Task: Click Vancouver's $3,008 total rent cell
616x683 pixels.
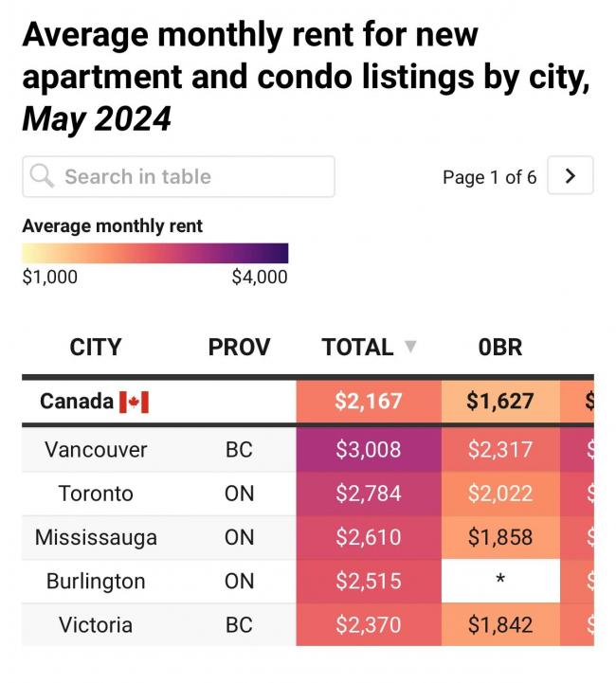Action: coord(368,450)
